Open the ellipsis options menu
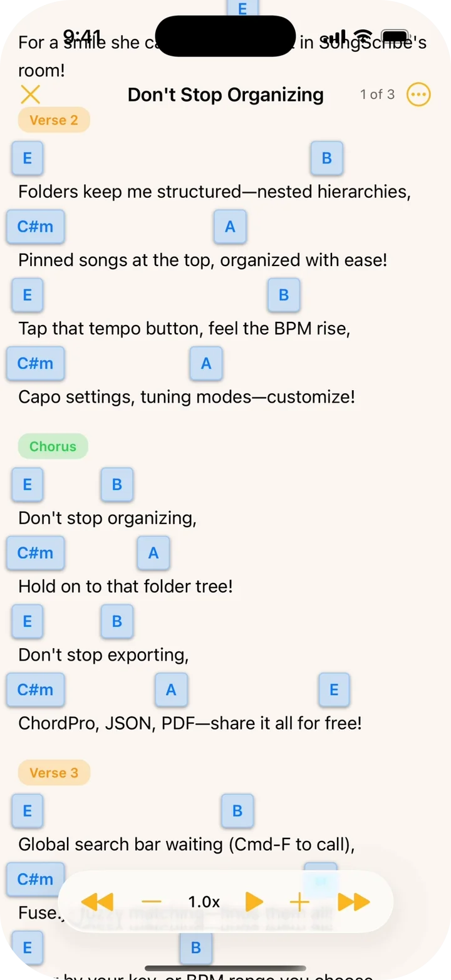Image resolution: width=451 pixels, height=980 pixels. point(418,95)
